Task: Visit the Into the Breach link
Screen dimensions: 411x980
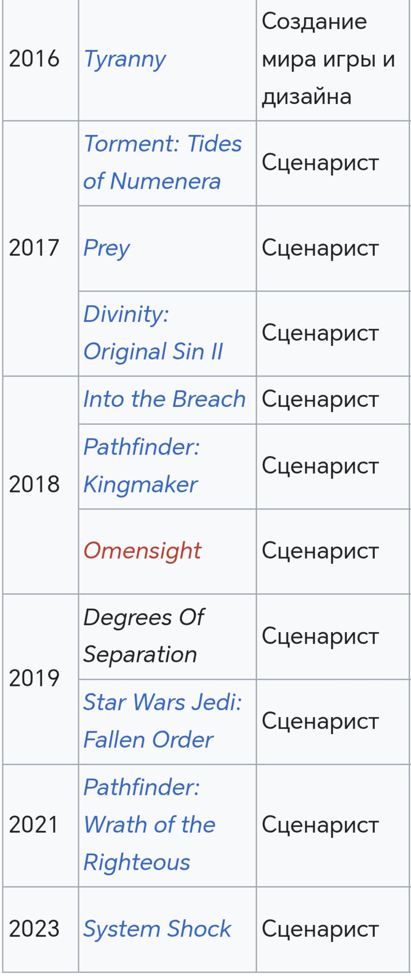Action: (164, 399)
